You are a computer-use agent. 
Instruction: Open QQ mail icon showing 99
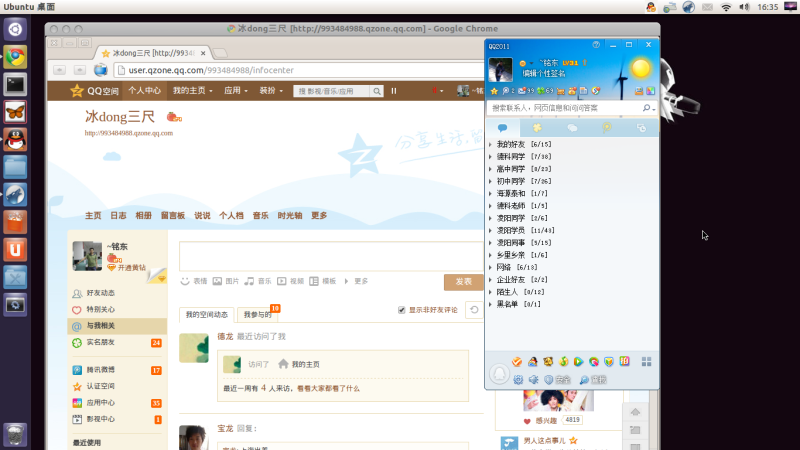pos(526,91)
